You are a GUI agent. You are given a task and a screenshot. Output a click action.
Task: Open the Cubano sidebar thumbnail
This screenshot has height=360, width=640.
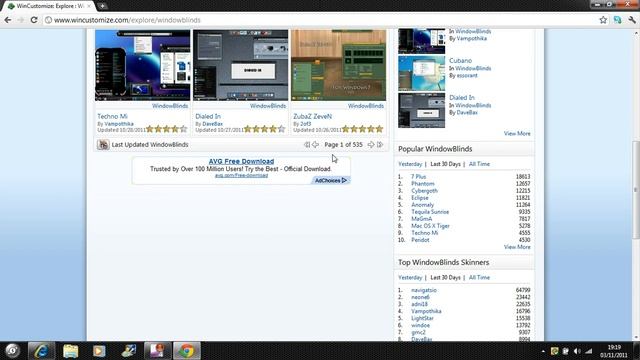tap(422, 73)
